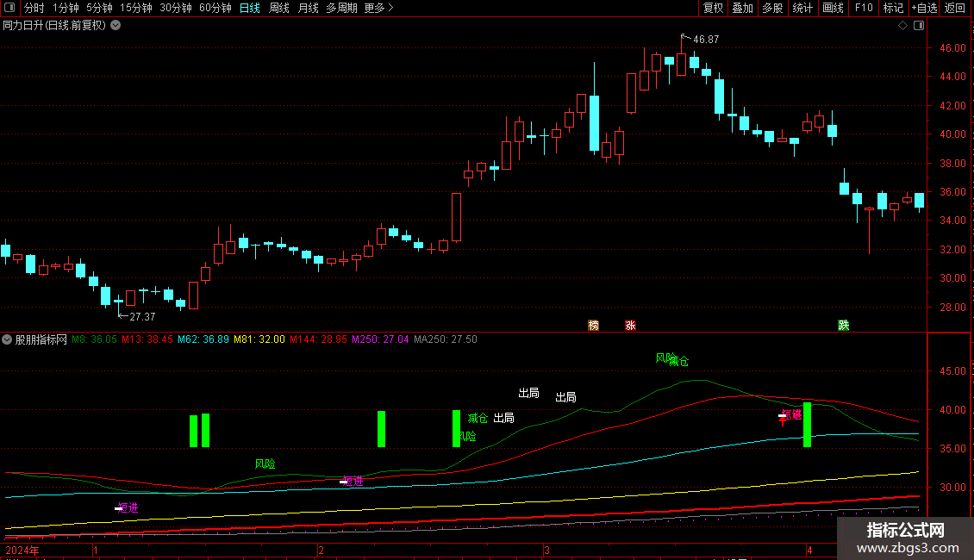Click the 标记 mark button

(893, 8)
